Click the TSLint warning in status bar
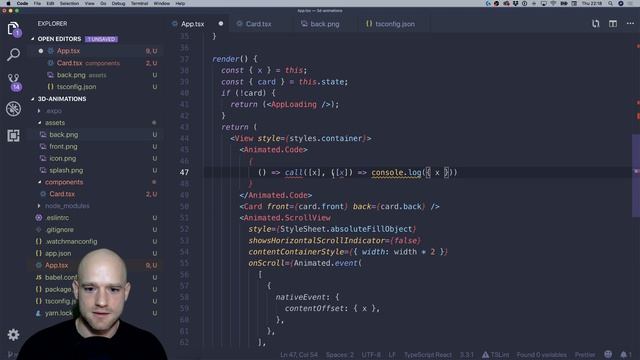This screenshot has height=360, width=640. [x=495, y=355]
